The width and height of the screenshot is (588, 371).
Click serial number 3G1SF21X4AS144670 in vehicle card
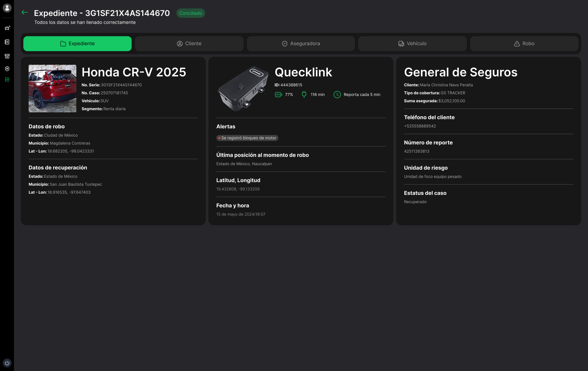coord(121,85)
